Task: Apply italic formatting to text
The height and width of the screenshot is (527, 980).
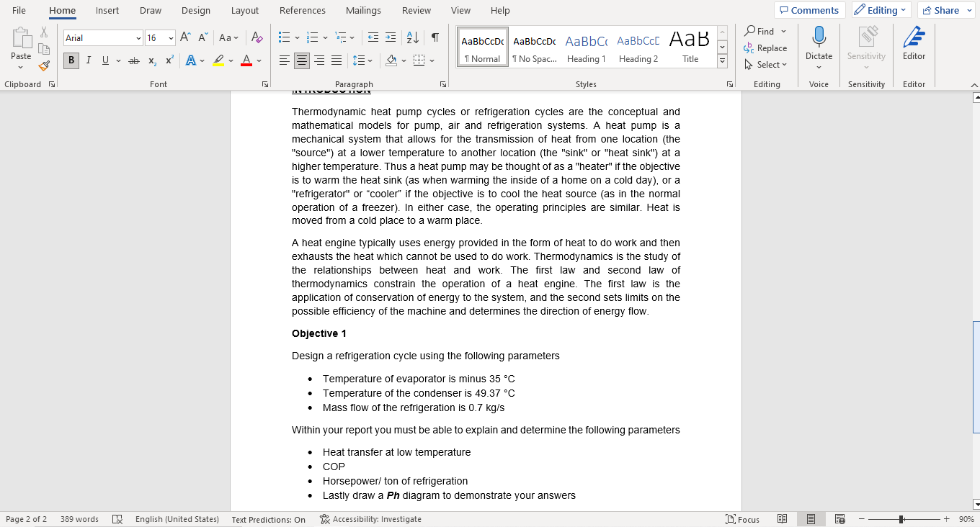Action: coord(88,60)
